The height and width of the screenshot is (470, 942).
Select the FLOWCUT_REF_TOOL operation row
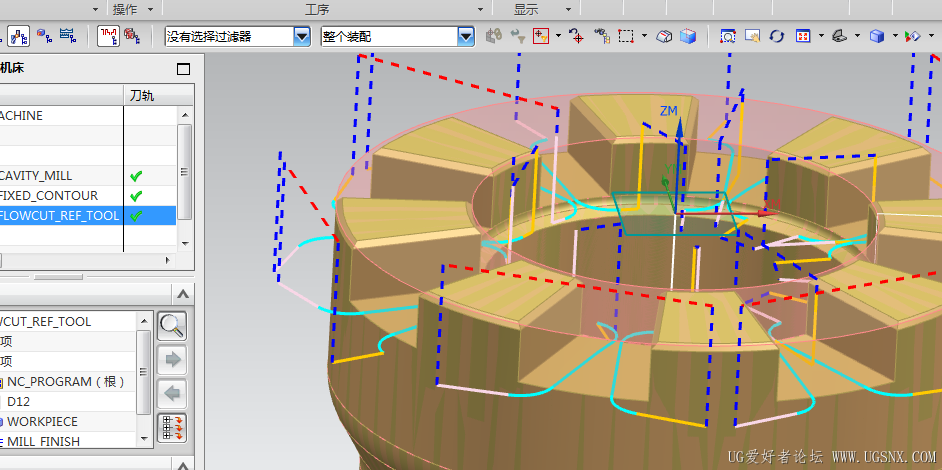point(88,215)
